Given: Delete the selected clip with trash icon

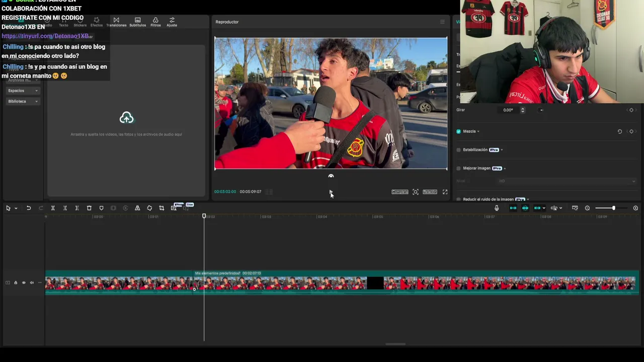Looking at the screenshot, I should pyautogui.click(x=89, y=208).
